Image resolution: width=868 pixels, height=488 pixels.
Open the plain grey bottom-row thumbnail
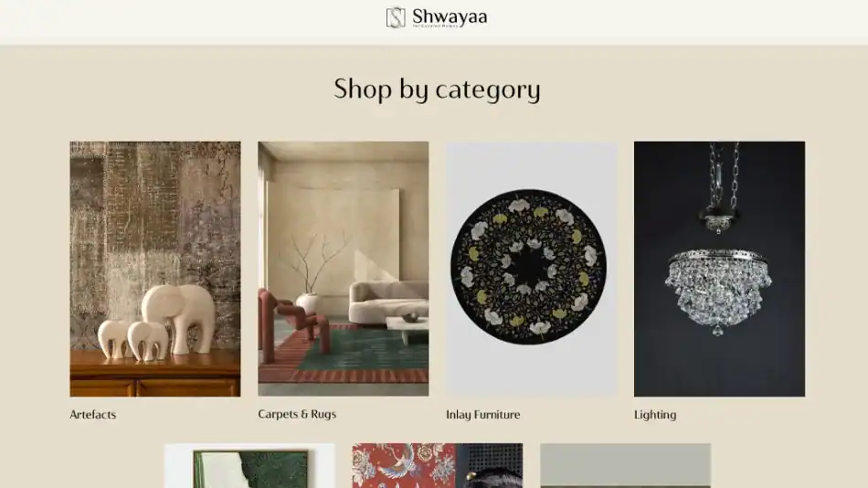[626, 465]
